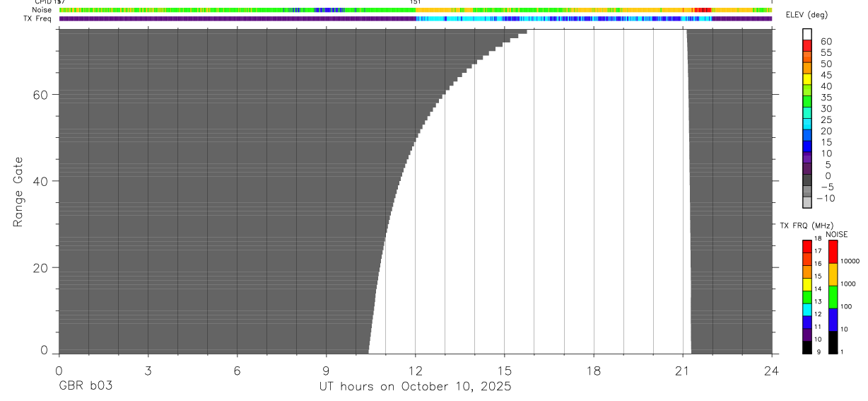Click the 13 label on TX FRQ scale
The image size is (868, 401).
pos(817,302)
